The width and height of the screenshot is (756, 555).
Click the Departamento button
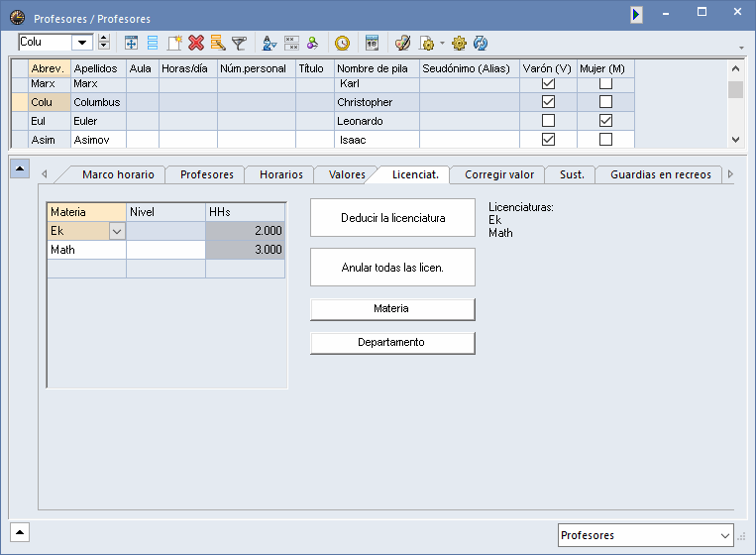392,343
